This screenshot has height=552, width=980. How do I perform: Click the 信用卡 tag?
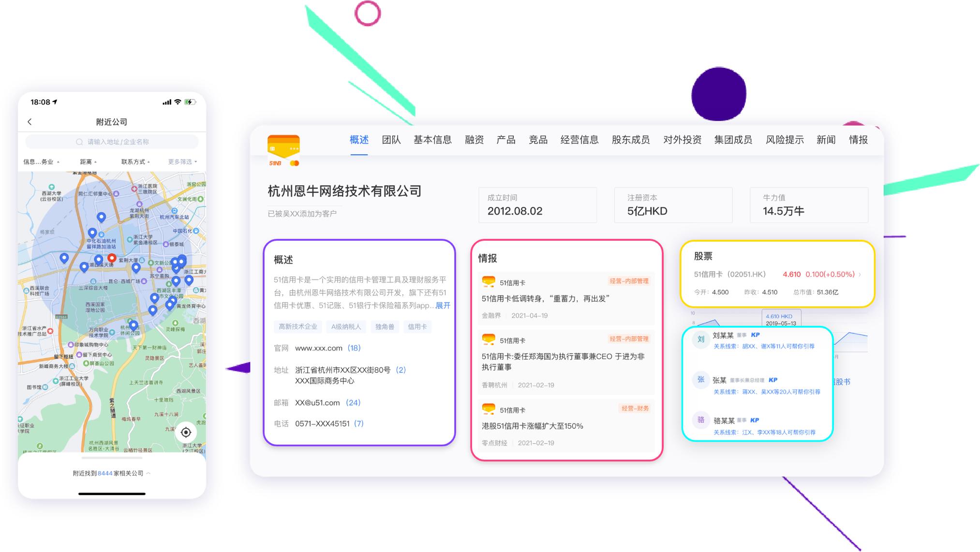click(x=417, y=327)
